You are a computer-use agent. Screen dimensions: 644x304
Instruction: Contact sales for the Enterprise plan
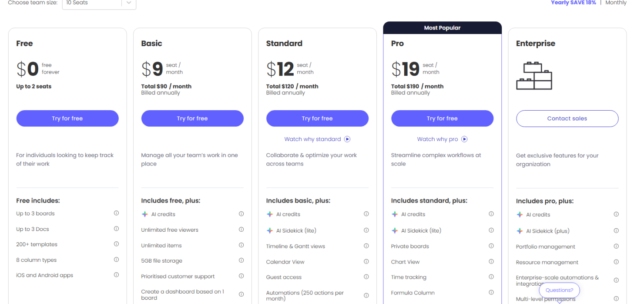pyautogui.click(x=567, y=118)
